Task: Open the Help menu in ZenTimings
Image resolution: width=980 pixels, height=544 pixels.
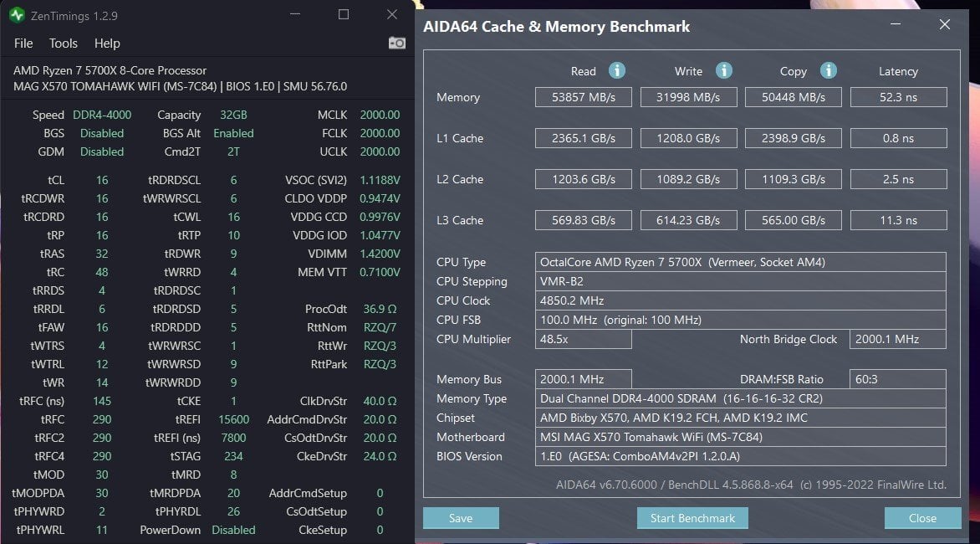Action: click(107, 44)
